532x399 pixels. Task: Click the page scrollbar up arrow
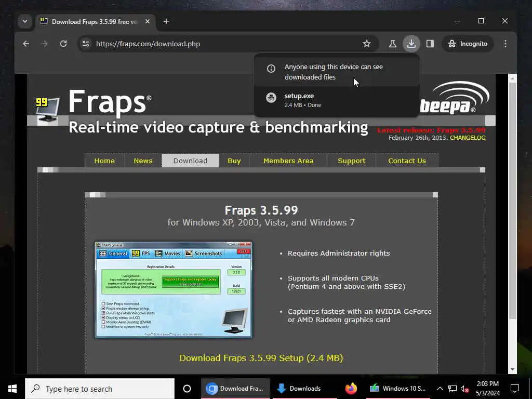tap(512, 78)
